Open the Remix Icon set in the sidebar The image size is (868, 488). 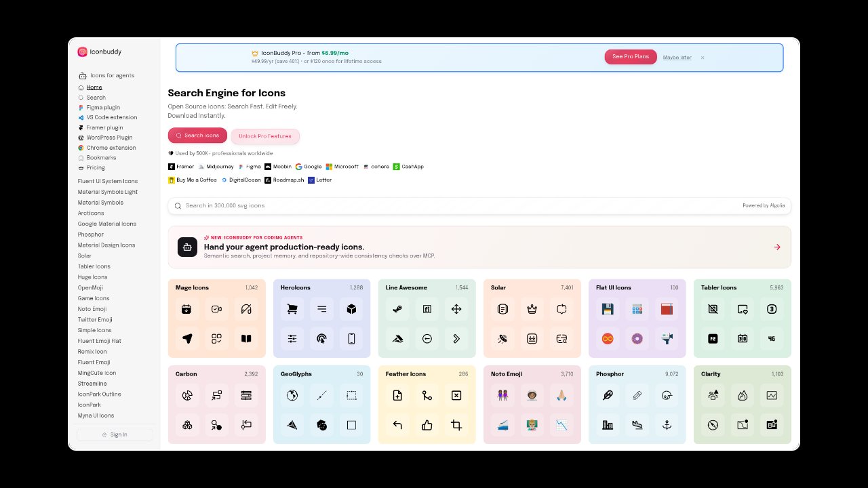pos(92,352)
